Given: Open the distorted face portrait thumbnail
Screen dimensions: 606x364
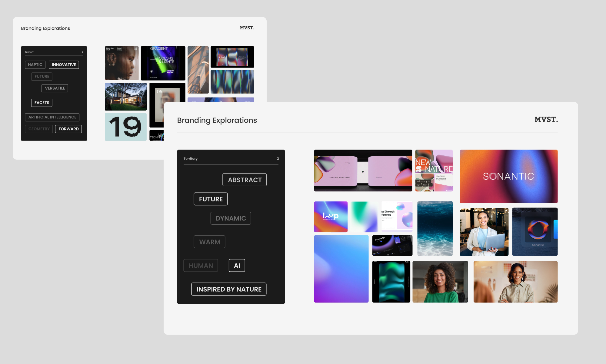Looking at the screenshot, I should click(122, 63).
